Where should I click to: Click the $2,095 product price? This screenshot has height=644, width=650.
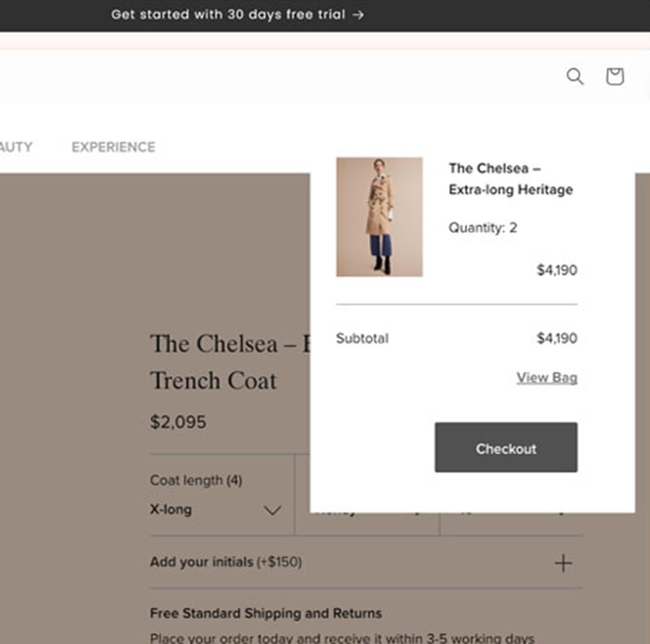(x=177, y=422)
